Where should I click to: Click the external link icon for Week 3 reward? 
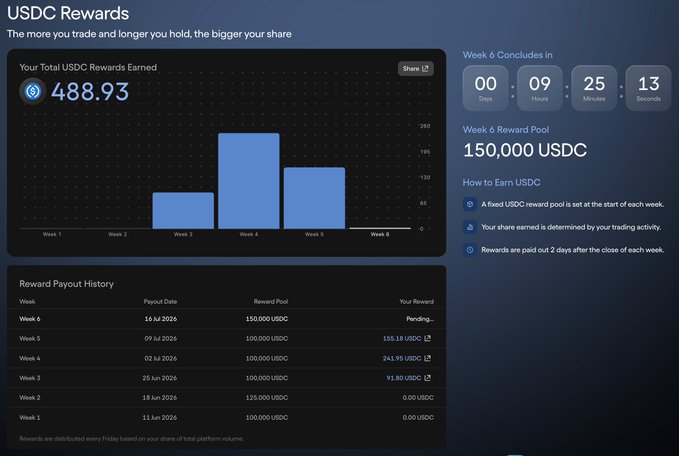[x=427, y=378]
